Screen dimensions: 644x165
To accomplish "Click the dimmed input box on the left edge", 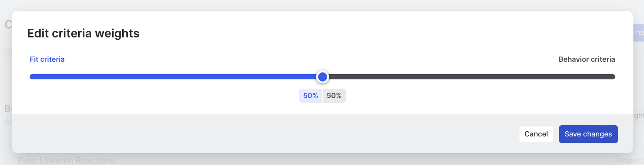I will click(x=8, y=55).
